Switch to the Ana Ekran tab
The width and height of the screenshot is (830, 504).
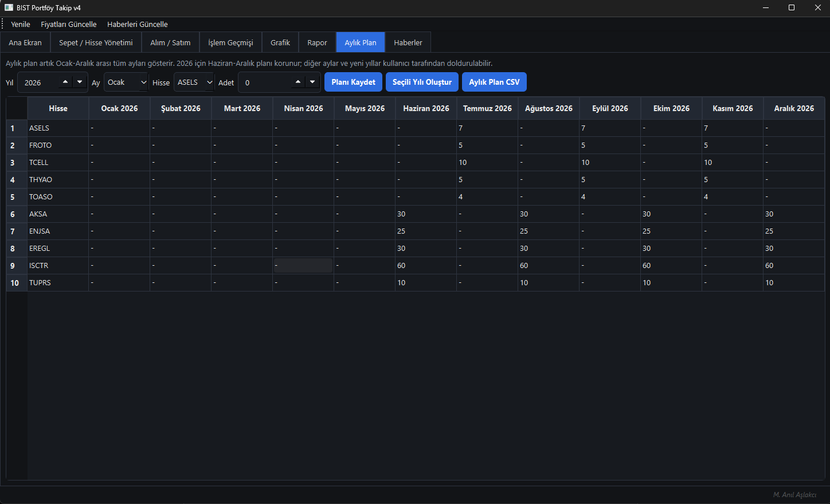[25, 42]
